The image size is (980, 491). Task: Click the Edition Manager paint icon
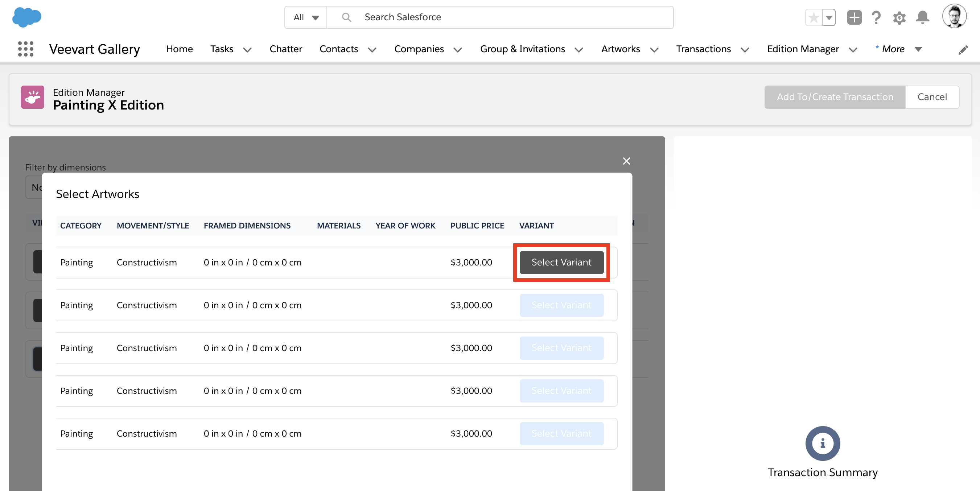pos(33,97)
